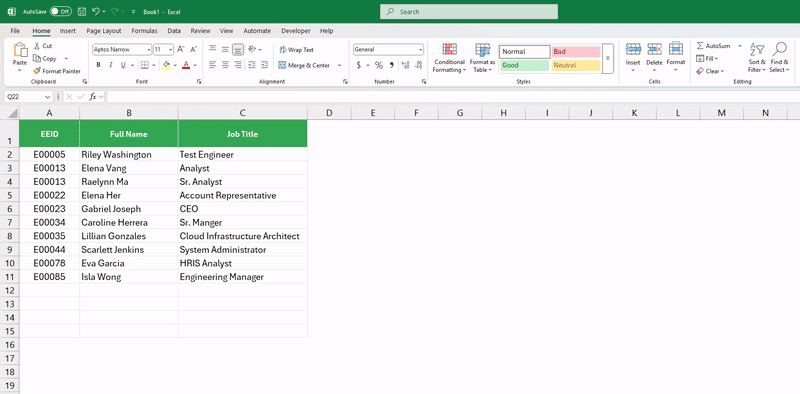Apply accounting dollar number format
This screenshot has width=800, height=394.
[359, 65]
